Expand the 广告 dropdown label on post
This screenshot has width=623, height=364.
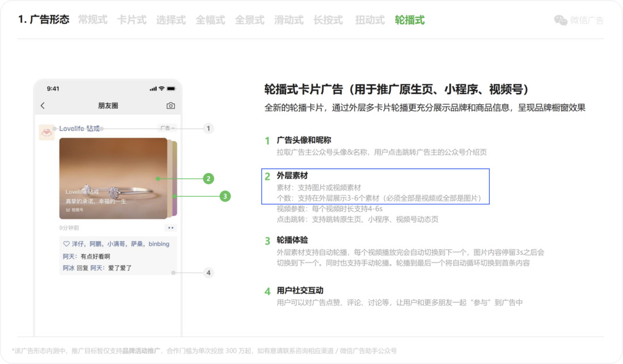point(167,128)
